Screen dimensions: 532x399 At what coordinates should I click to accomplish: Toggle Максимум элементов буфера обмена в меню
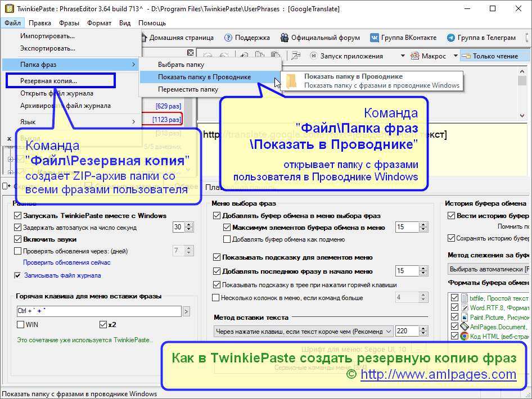227,228
